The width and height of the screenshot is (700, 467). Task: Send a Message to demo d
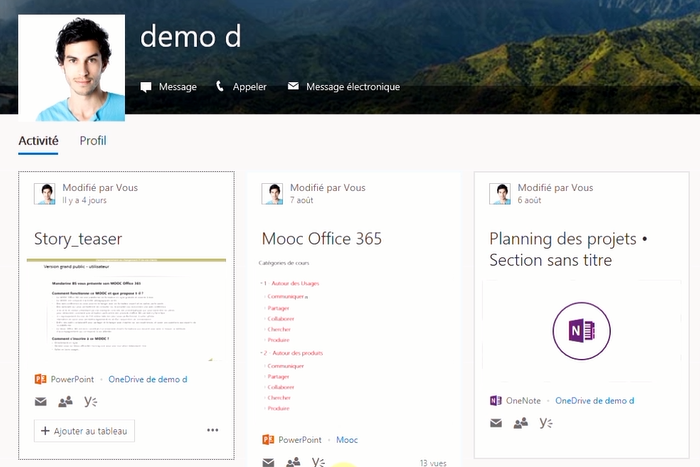click(178, 87)
